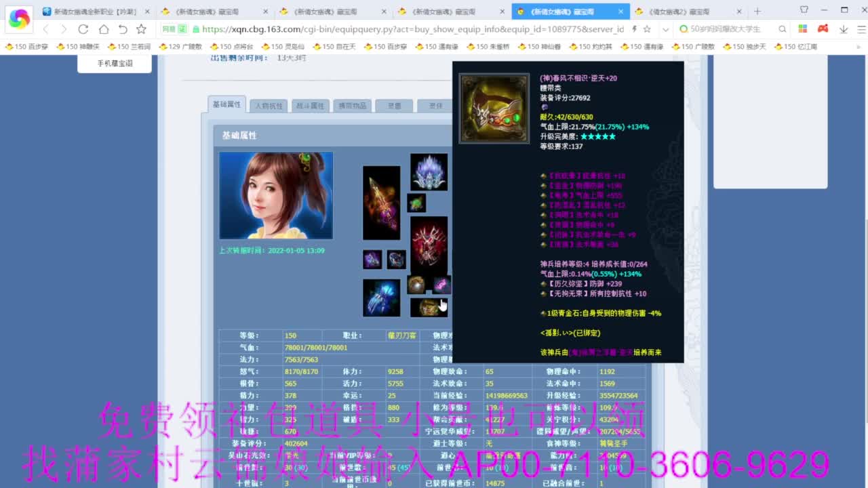The width and height of the screenshot is (868, 488).
Task: Inspect the pink charm equipment icon
Action: (x=441, y=285)
